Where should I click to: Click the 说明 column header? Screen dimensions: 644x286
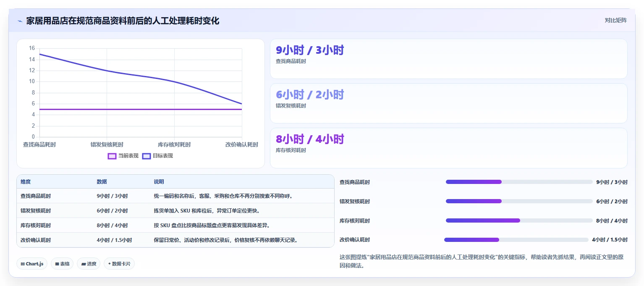click(x=159, y=182)
